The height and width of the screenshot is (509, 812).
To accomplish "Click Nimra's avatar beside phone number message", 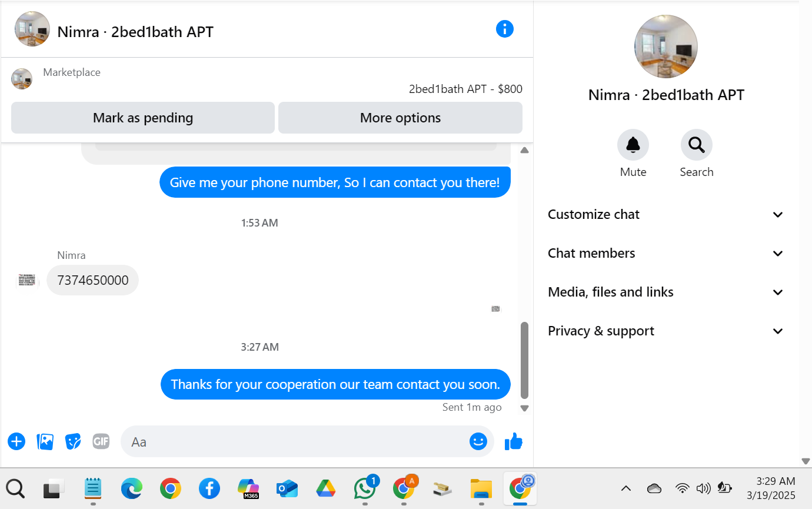I will point(27,280).
